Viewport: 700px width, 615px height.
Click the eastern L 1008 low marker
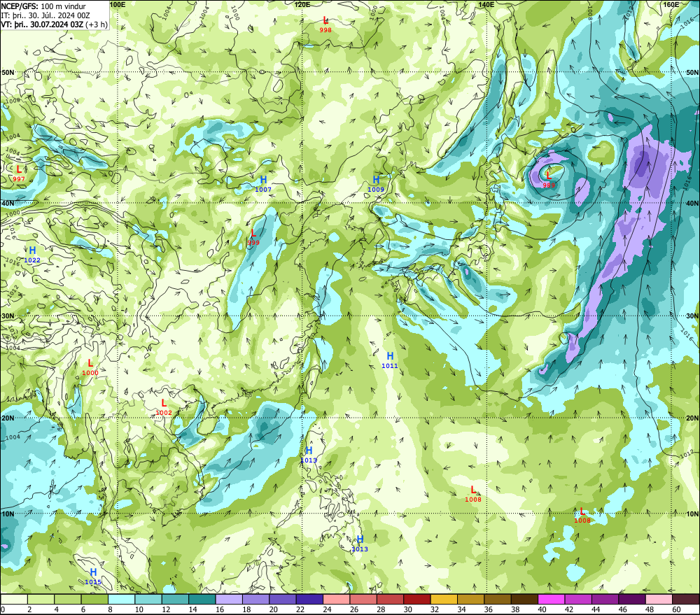point(582,515)
